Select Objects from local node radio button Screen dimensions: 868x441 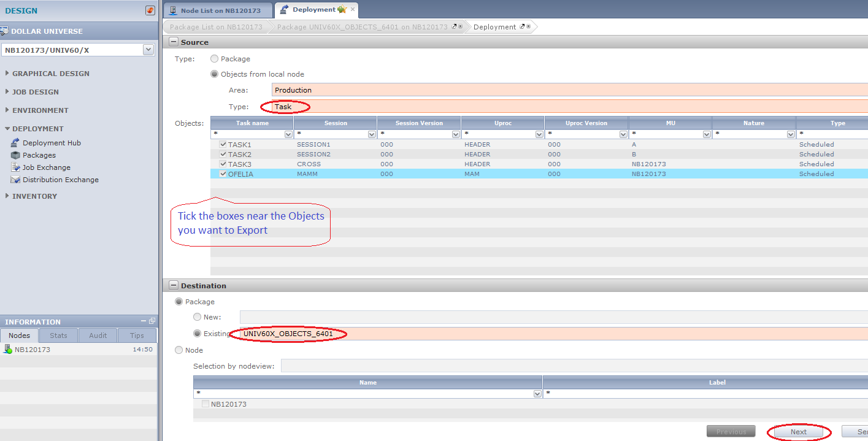[x=214, y=74]
